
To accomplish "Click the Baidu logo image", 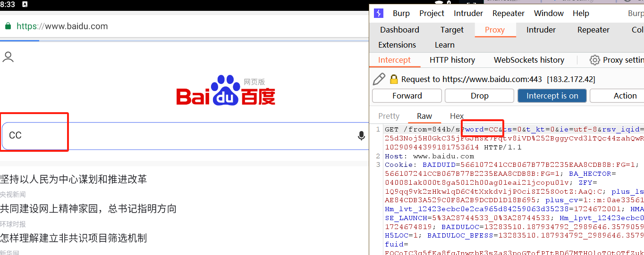I will 226,90.
